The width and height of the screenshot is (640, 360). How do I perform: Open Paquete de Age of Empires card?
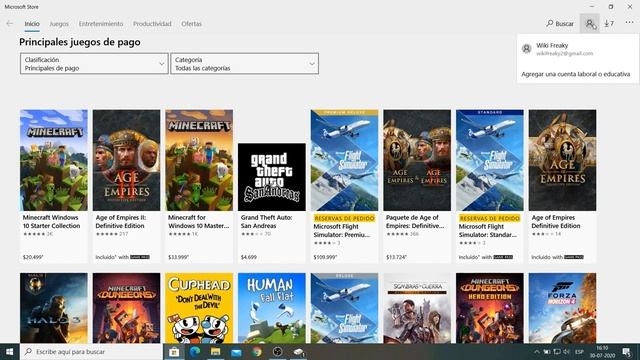click(x=417, y=186)
